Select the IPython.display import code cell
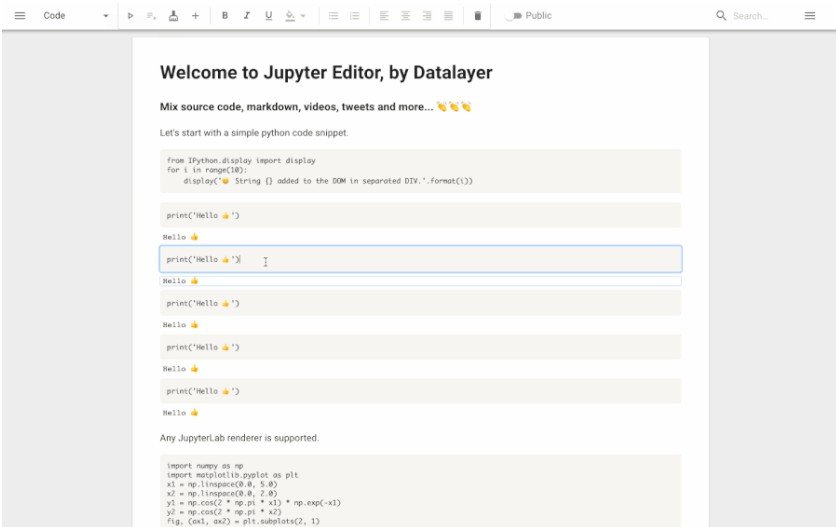This screenshot has height=527, width=836. tap(420, 171)
